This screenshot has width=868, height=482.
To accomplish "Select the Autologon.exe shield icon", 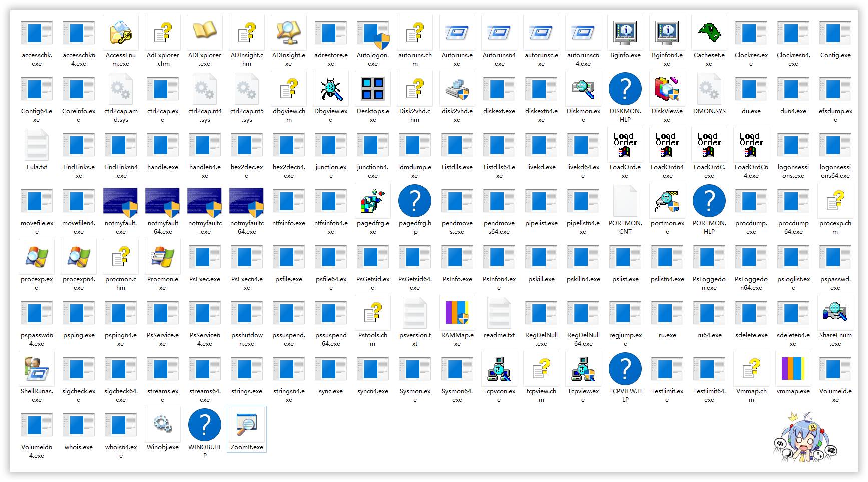I will pyautogui.click(x=373, y=33).
